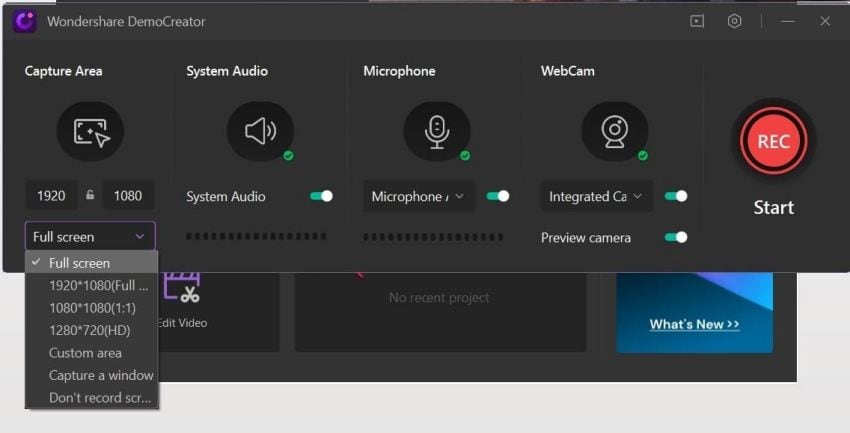Select 1280*720(HD) option
Image resolution: width=850 pixels, height=433 pixels.
(x=92, y=331)
